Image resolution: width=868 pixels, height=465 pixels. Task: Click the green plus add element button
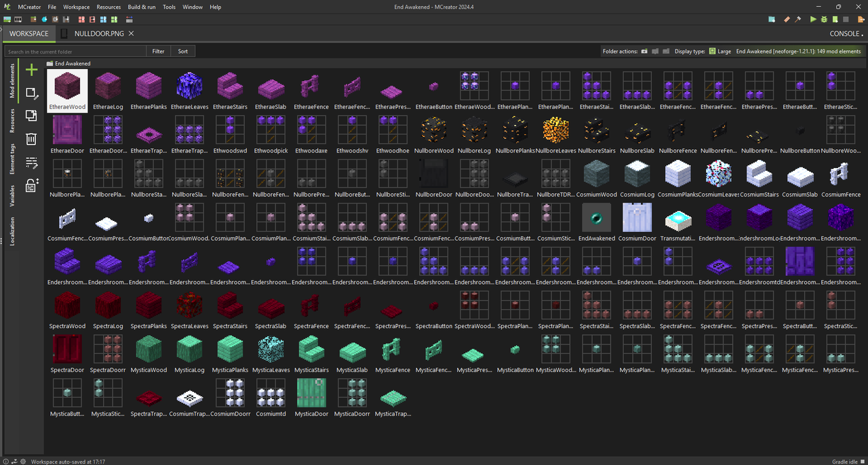click(31, 70)
